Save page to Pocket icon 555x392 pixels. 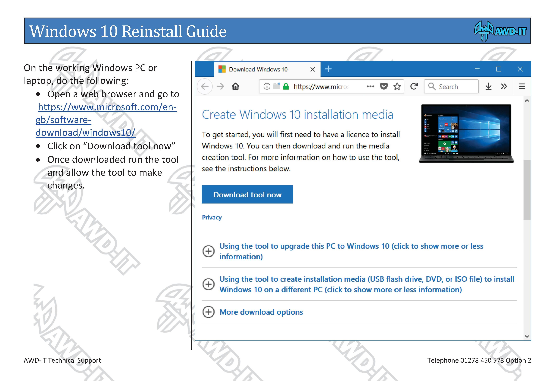384,86
